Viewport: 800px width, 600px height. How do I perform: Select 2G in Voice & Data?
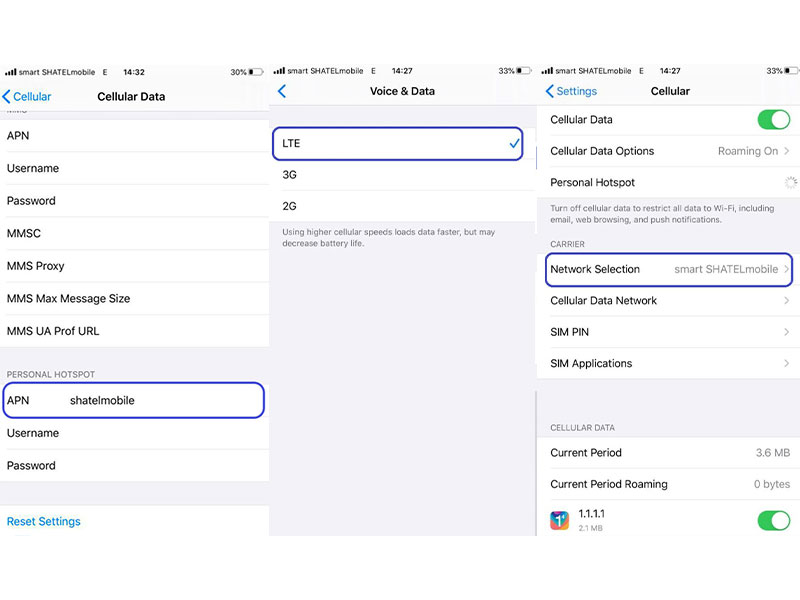tap(403, 206)
